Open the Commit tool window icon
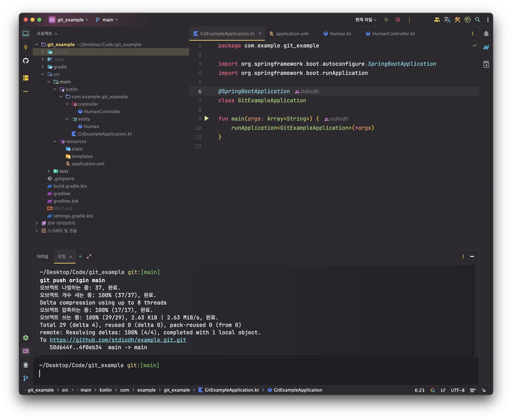 (26, 47)
